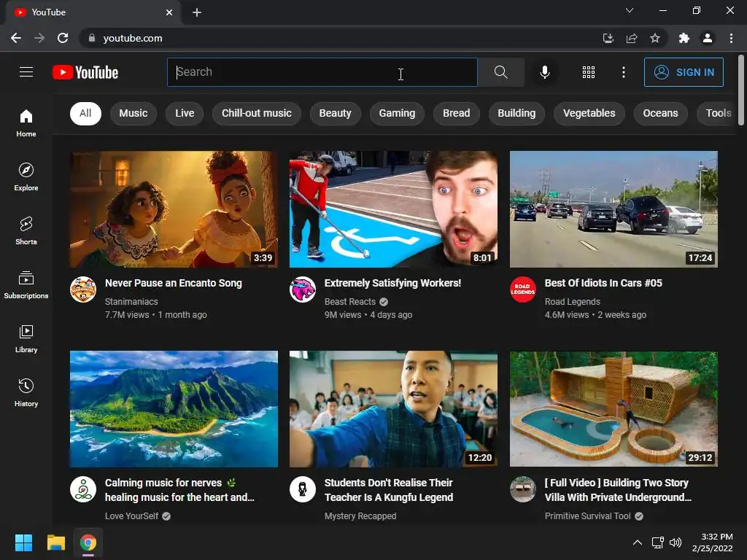Select the Chill-out music chip
This screenshot has width=747, height=560.
[x=257, y=113]
